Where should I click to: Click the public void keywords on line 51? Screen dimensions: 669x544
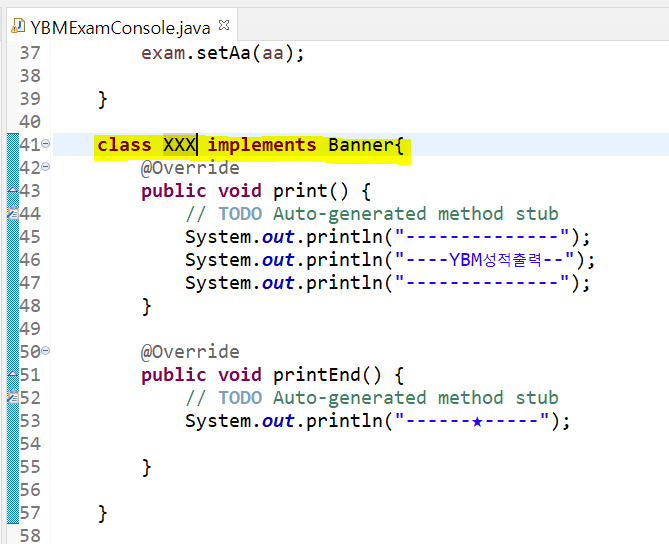click(x=201, y=375)
